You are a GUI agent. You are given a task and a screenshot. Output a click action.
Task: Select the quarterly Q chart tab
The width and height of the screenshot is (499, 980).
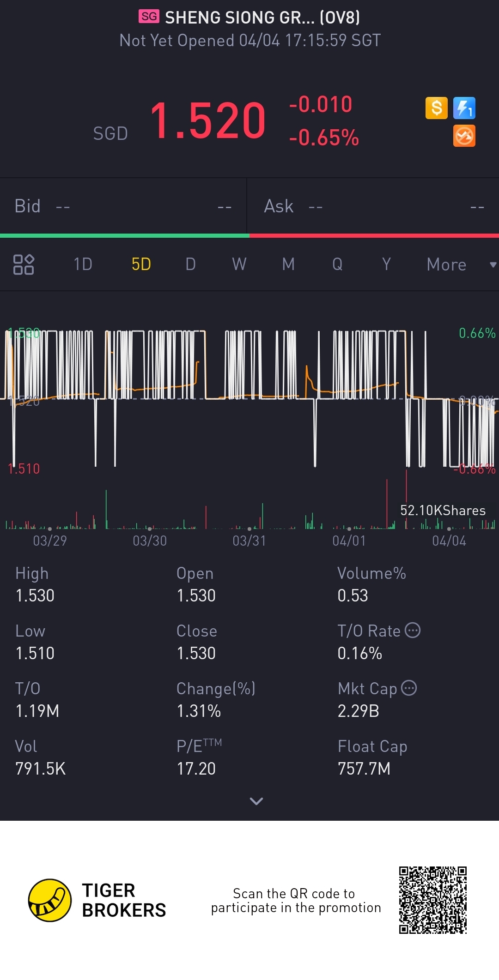337,265
